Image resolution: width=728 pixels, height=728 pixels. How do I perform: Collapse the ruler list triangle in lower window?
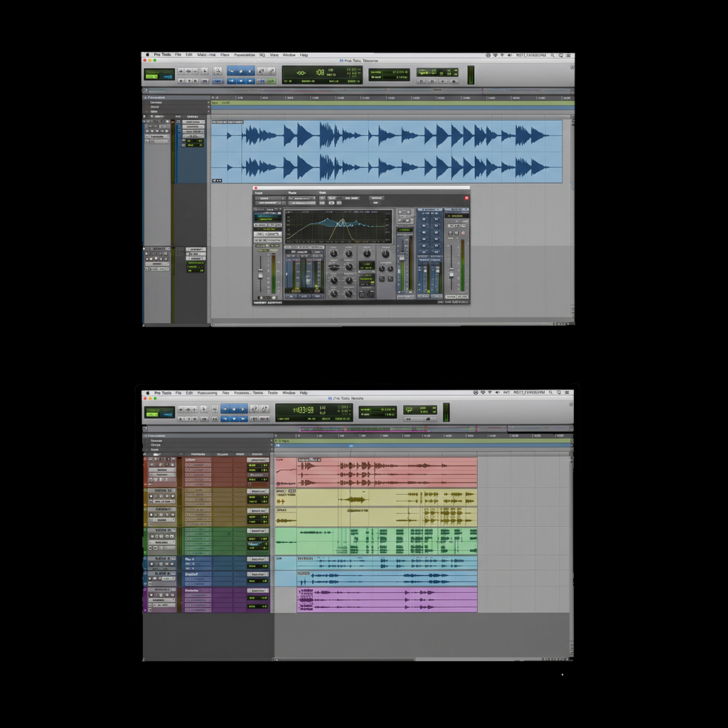tap(146, 436)
